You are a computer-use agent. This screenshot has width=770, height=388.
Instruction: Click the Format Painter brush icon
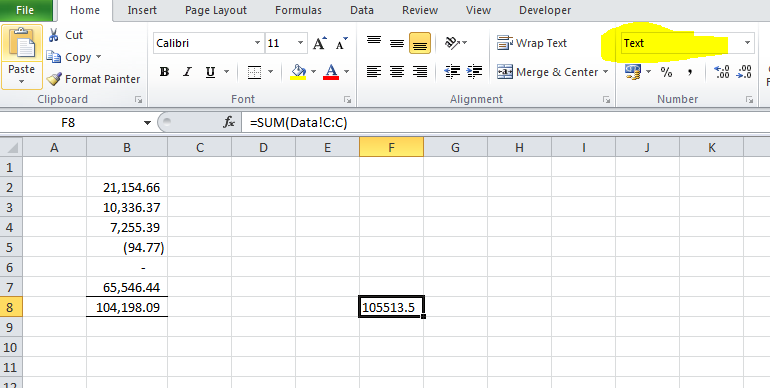(54, 79)
